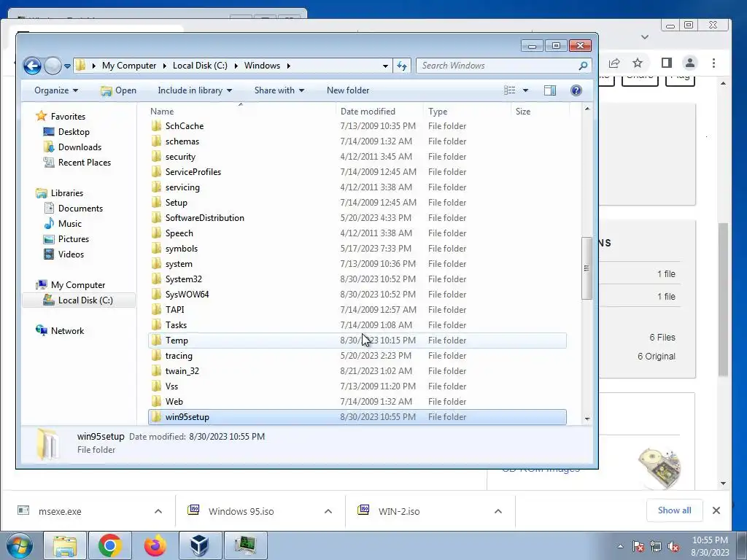Click the Forward navigation arrow in Explorer
The width and height of the screenshot is (747, 560).
[53, 66]
